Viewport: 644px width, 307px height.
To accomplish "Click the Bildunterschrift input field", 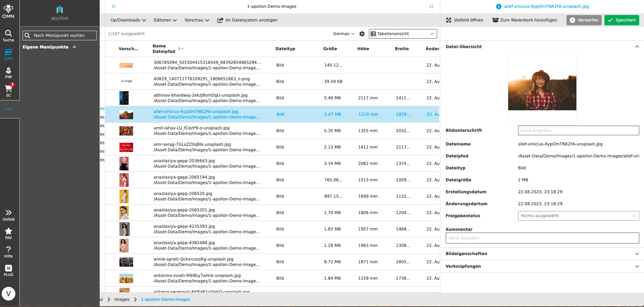I will click(578, 130).
